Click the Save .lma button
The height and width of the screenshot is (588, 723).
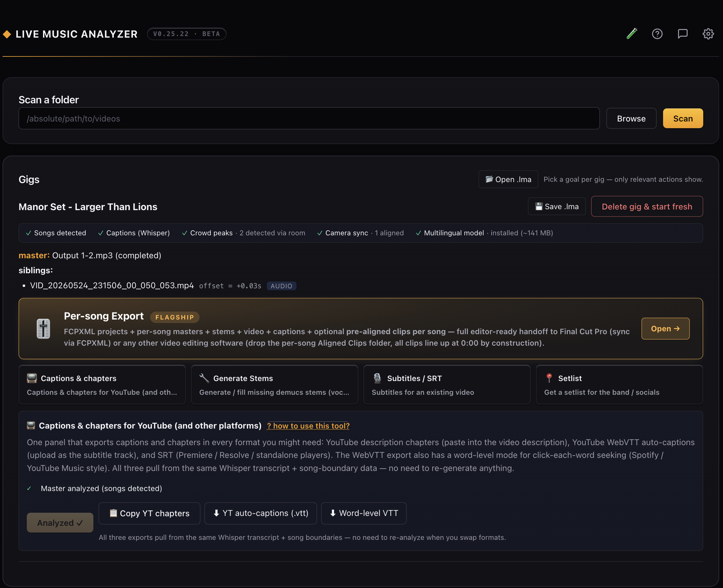556,206
